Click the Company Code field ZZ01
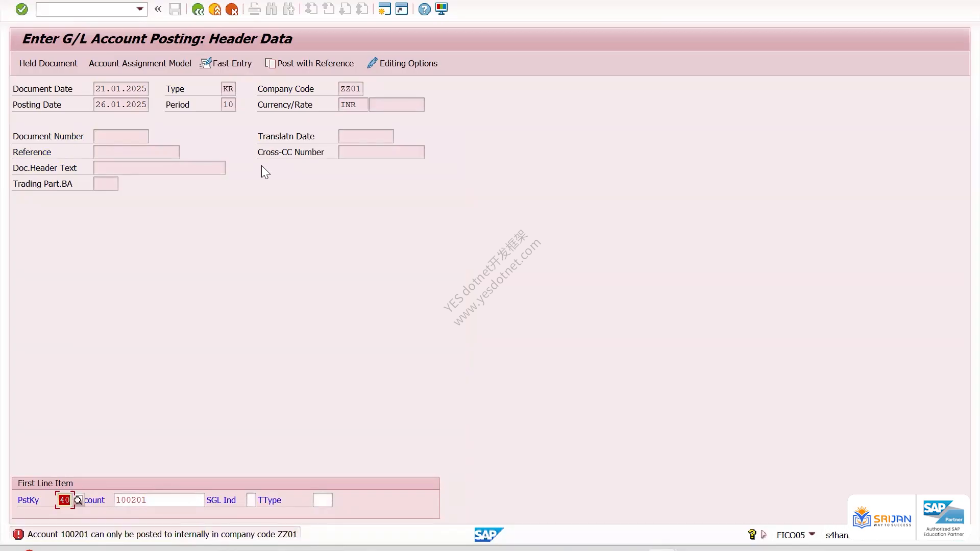The width and height of the screenshot is (980, 551). [351, 89]
